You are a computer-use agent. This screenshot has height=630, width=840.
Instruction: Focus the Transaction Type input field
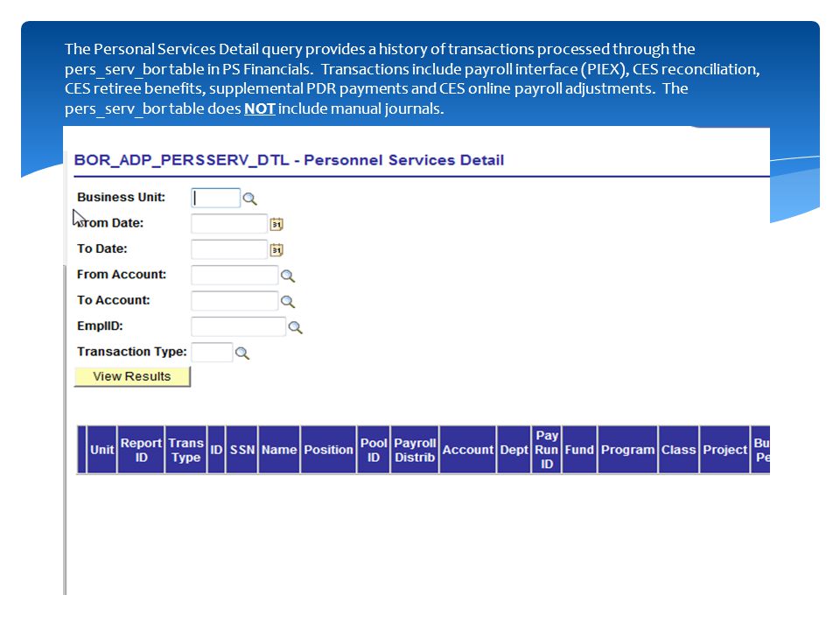click(212, 352)
